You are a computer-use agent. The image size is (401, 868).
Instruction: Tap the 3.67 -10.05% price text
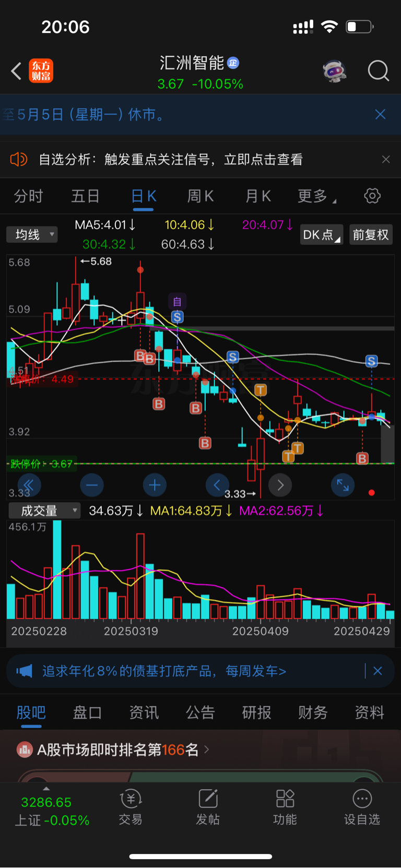200,84
